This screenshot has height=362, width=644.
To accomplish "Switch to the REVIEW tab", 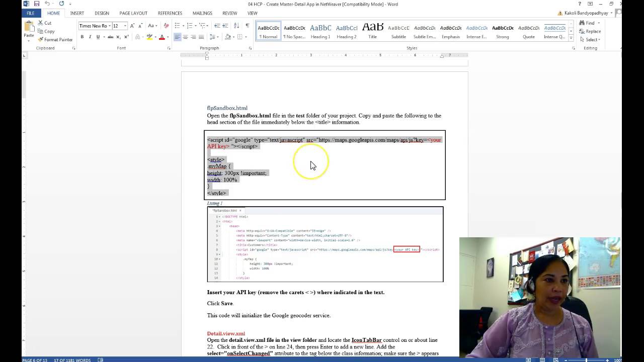I will 230,13.
